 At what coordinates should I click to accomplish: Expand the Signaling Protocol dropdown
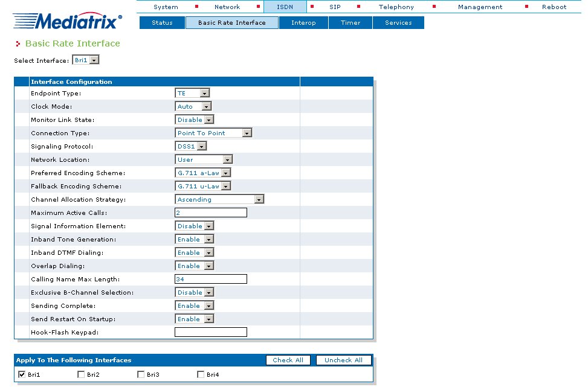pos(190,146)
